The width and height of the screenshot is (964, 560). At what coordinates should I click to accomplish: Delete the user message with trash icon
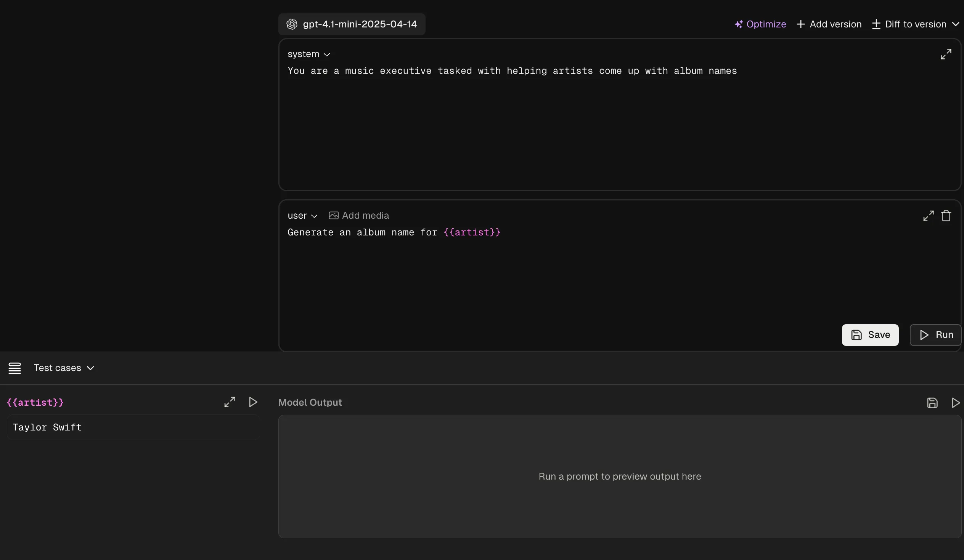[946, 216]
